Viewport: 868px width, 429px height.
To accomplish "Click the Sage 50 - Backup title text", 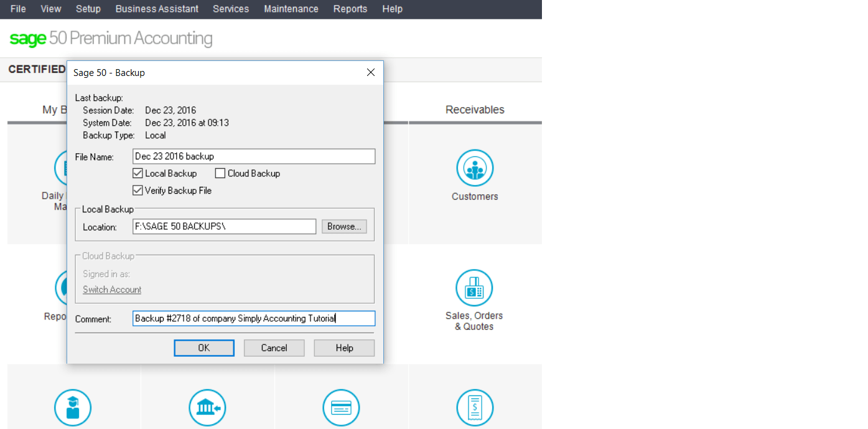I will (x=109, y=73).
